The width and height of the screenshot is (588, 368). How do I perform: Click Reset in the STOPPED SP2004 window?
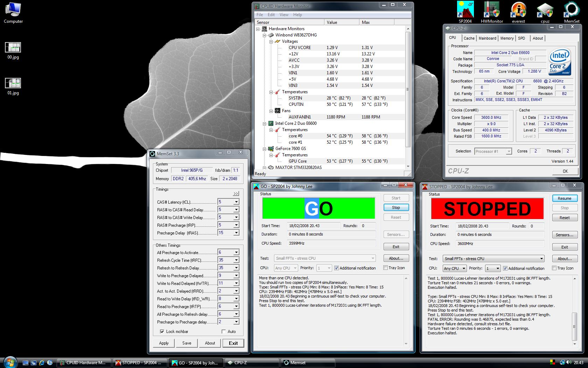565,218
